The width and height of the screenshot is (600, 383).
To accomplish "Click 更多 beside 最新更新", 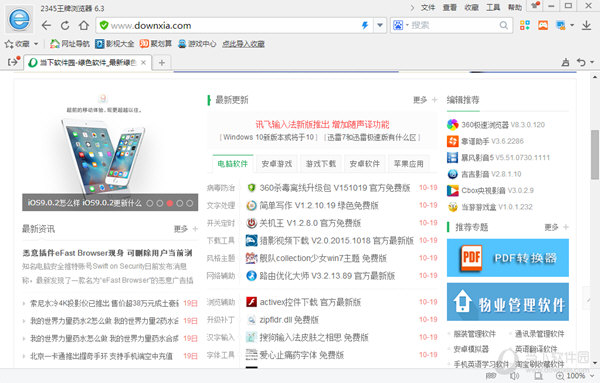I will 420,100.
